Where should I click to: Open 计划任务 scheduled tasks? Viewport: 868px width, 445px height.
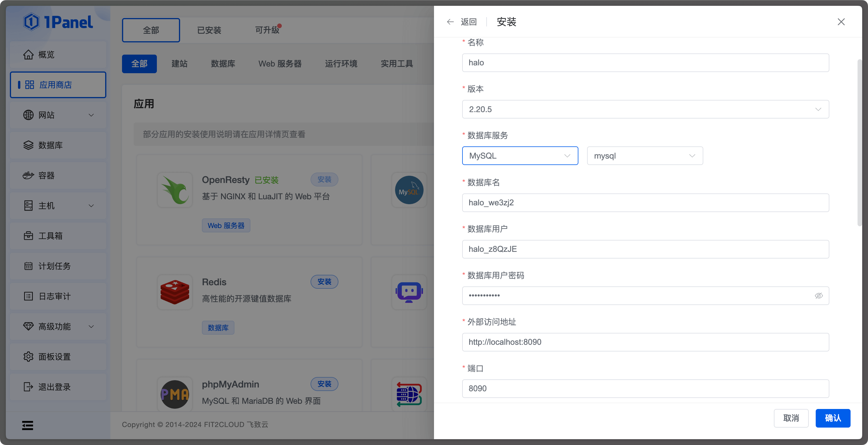(x=53, y=266)
